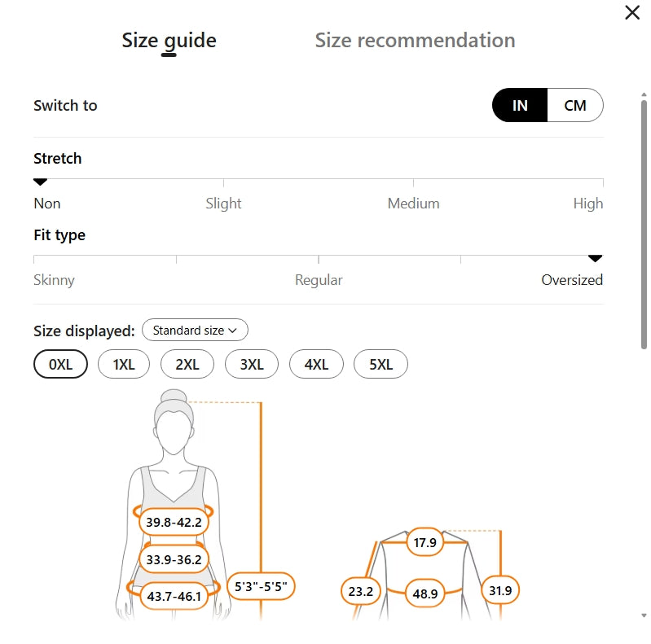This screenshot has height=644, width=651.
Task: Click the hip measurement 43.7-46.1 label
Action: 174,596
